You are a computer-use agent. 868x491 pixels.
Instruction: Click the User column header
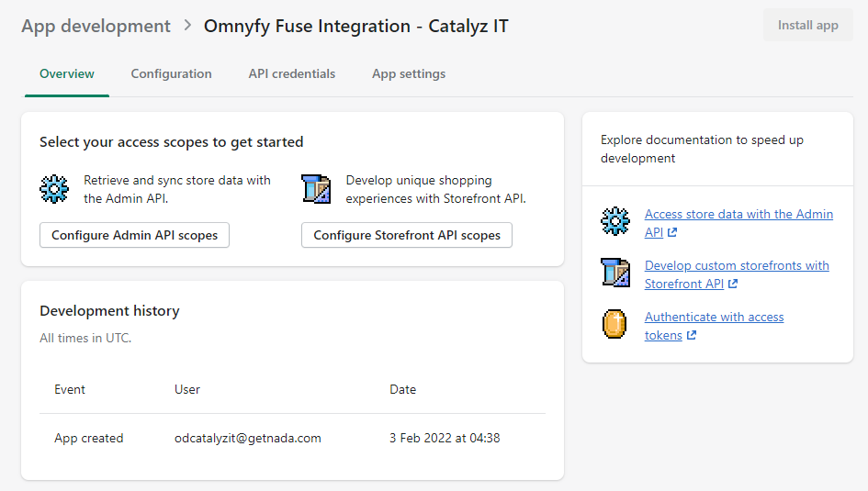(x=187, y=389)
